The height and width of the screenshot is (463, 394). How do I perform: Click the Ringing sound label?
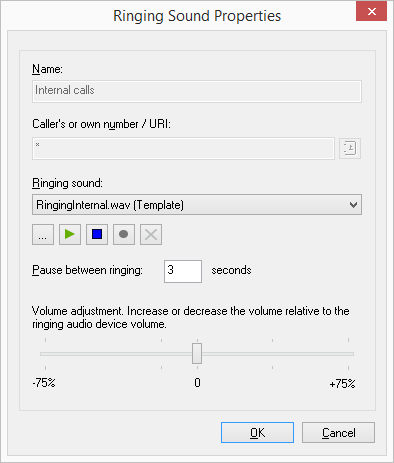(x=67, y=183)
